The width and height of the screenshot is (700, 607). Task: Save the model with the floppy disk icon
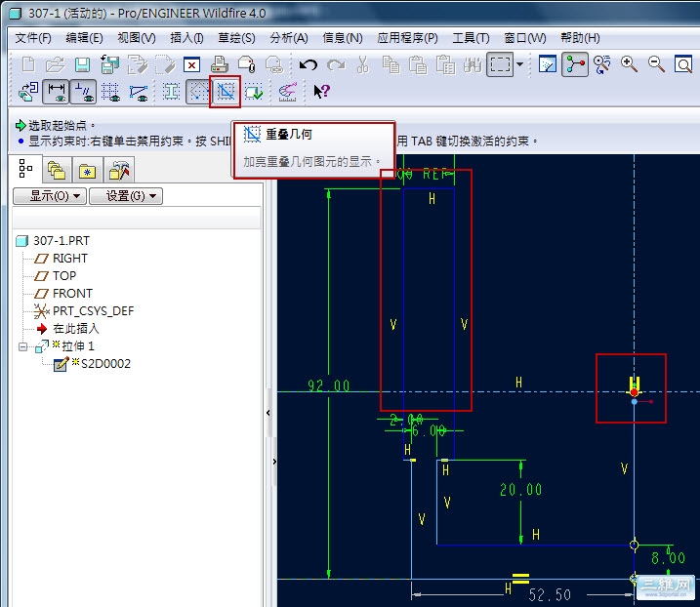83,65
